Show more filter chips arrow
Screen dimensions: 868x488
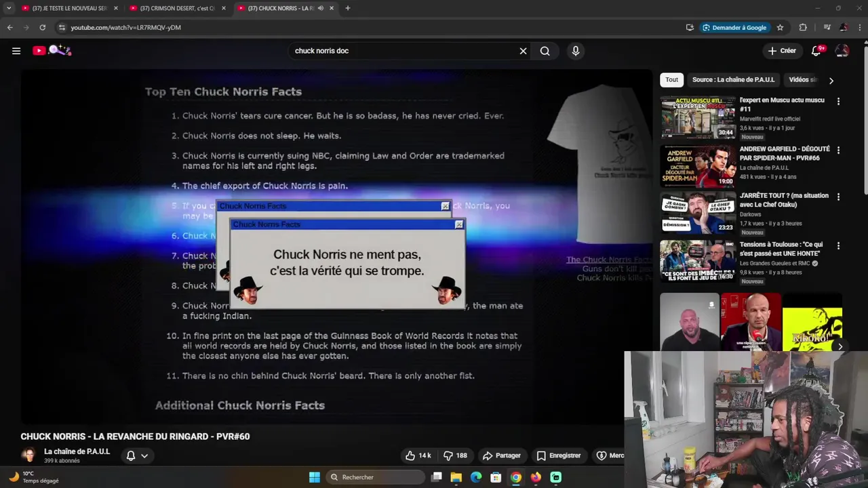[x=831, y=80]
